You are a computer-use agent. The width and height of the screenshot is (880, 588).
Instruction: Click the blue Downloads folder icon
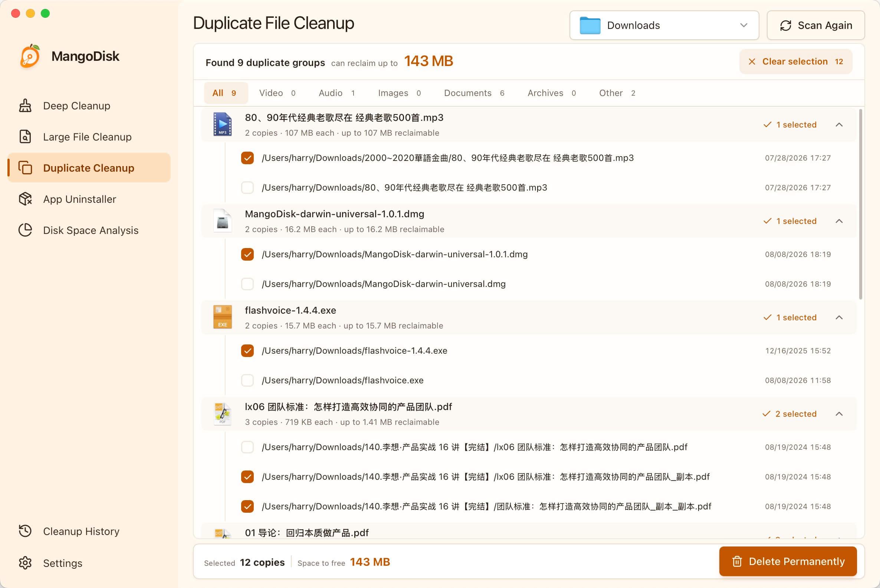(x=590, y=25)
